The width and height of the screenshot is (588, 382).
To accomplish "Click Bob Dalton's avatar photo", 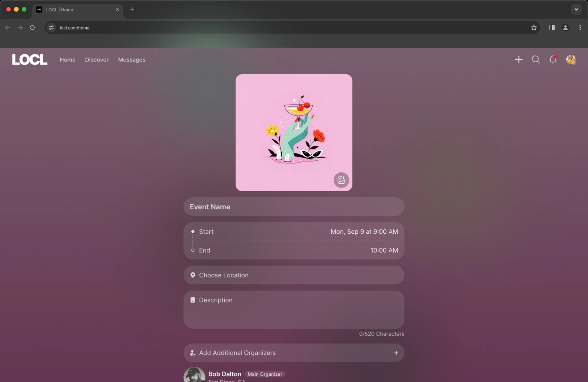I will [x=194, y=375].
